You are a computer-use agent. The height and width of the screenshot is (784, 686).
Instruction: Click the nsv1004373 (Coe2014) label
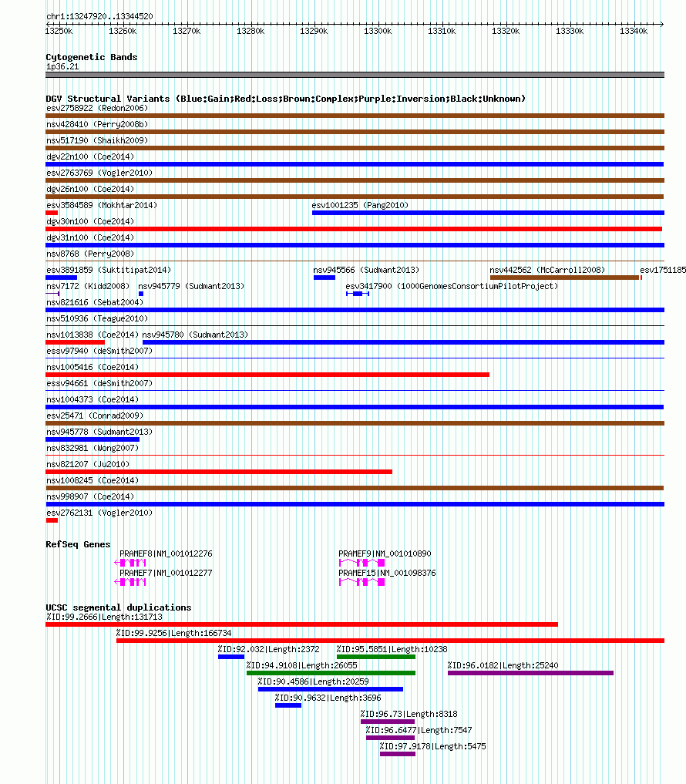pyautogui.click(x=92, y=399)
